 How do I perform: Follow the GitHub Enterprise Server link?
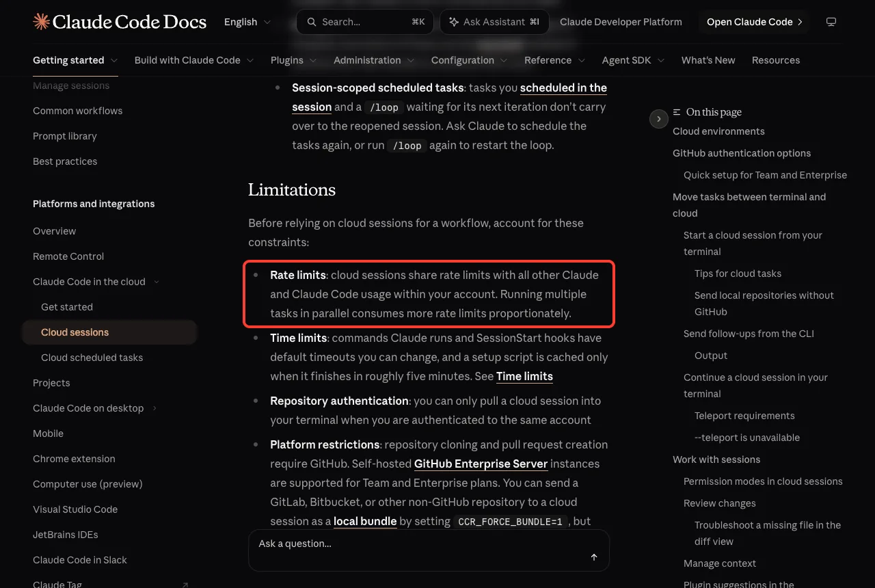pyautogui.click(x=481, y=464)
